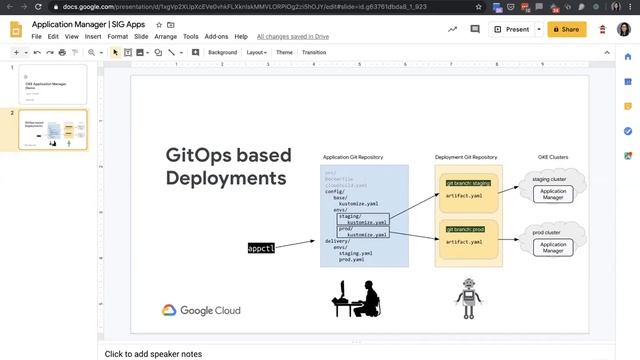The image size is (640, 360).
Task: Open the Chrome three-dot menu
Action: click(x=631, y=7)
